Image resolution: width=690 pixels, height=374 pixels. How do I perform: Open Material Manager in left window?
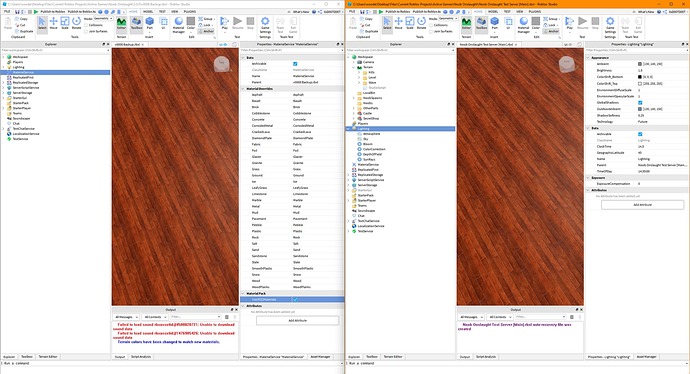click(x=179, y=25)
